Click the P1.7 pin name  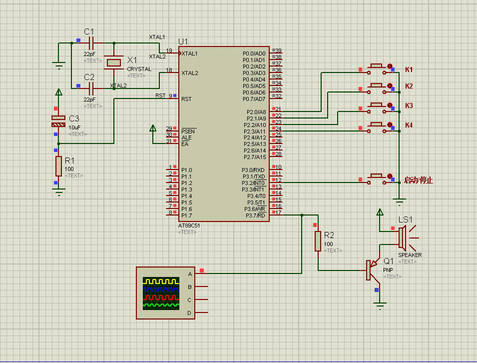(187, 215)
